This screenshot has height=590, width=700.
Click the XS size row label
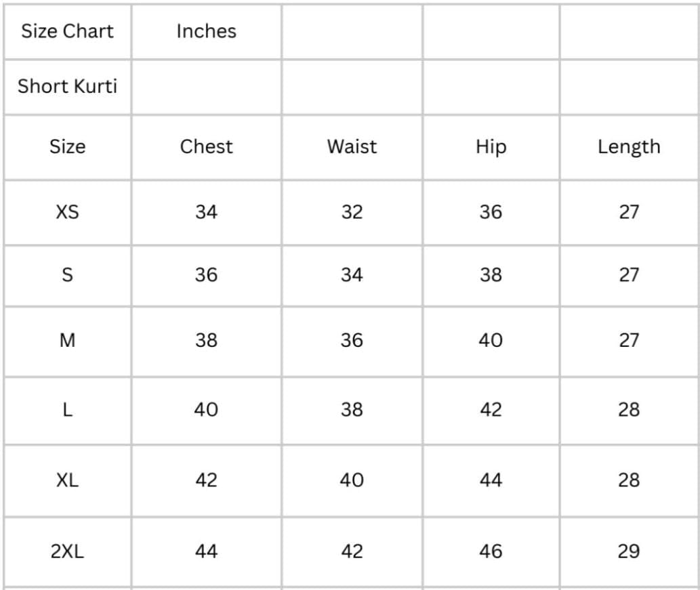(x=67, y=212)
